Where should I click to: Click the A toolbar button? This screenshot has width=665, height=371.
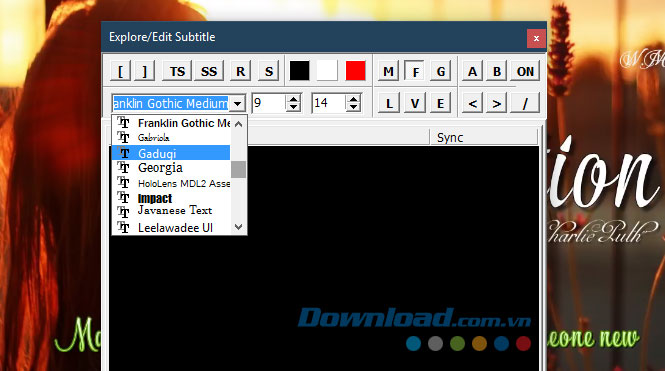coord(472,71)
